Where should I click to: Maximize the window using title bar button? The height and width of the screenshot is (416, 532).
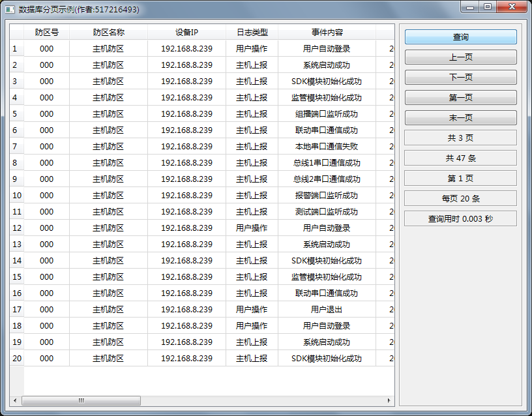tap(487, 7)
